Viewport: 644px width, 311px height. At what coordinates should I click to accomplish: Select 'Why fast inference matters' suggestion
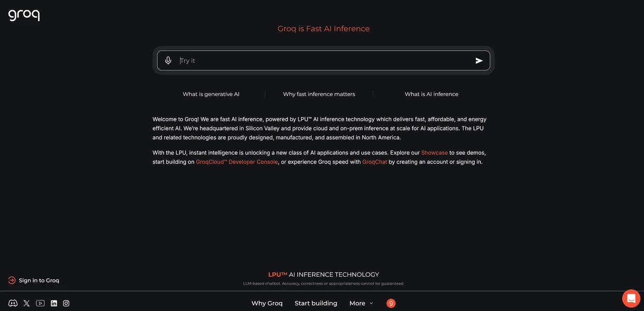coord(319,94)
